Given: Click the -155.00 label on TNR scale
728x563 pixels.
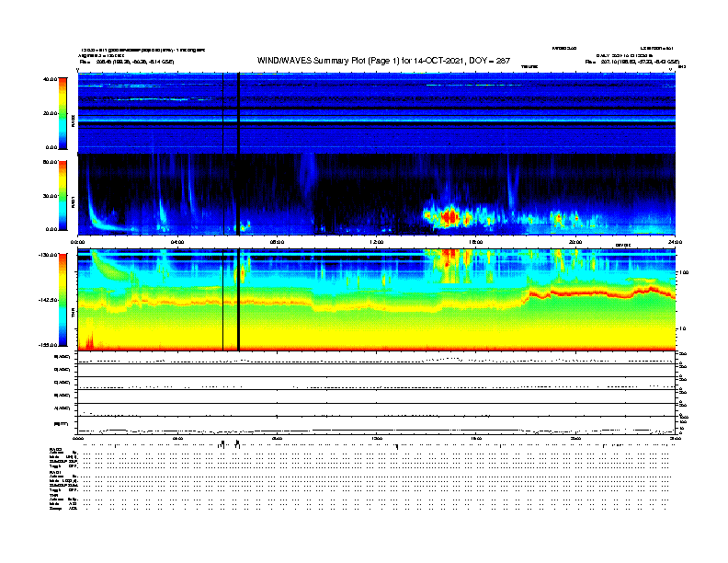Looking at the screenshot, I should click(x=49, y=345).
